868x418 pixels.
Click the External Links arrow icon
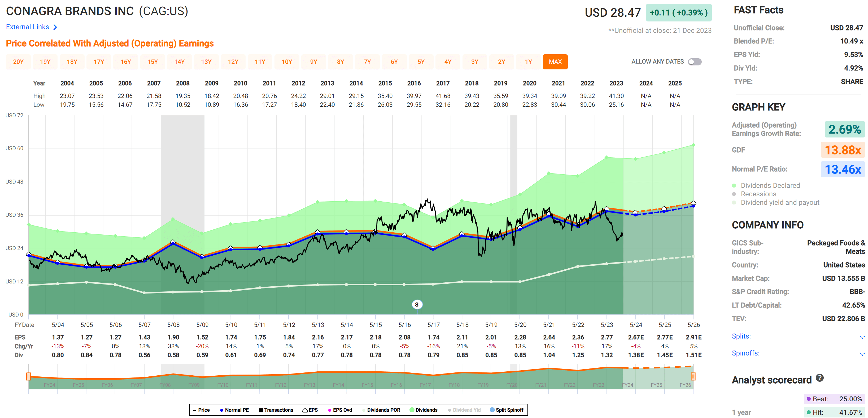[55, 27]
